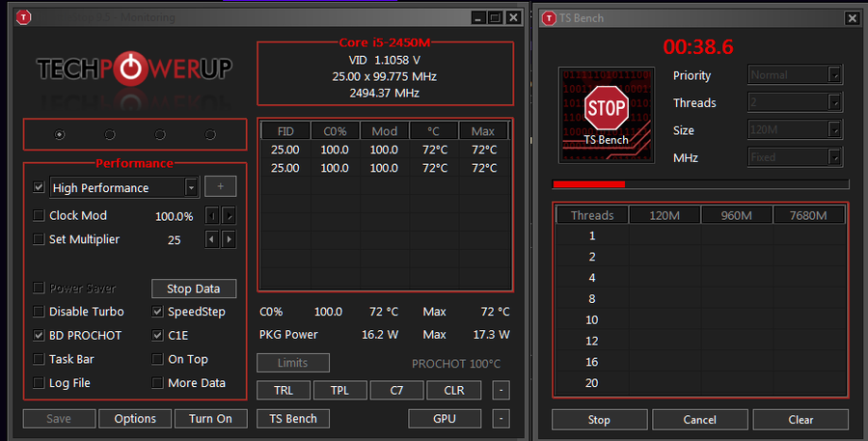Click the PKG Power value 16.2 W

point(380,335)
